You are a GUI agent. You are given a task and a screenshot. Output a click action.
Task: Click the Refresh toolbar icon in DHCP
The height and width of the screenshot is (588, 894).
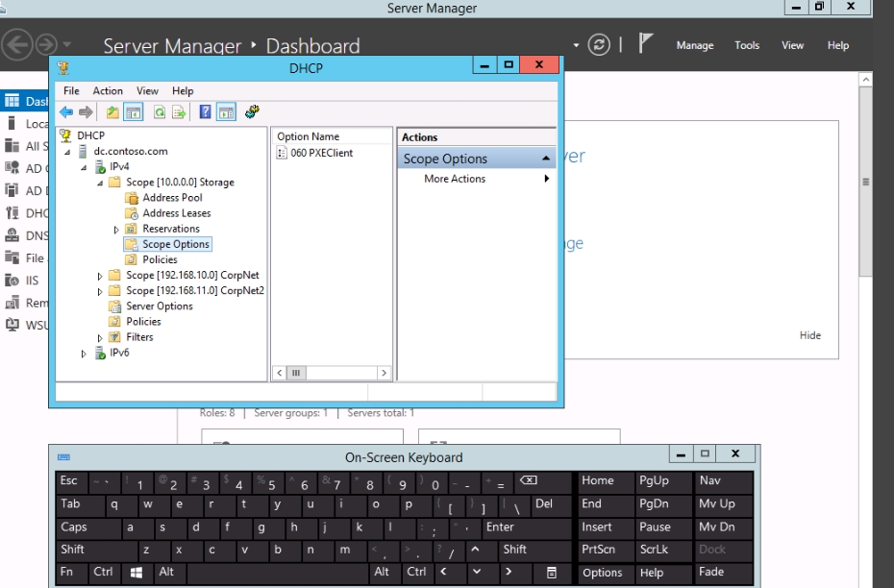(160, 112)
